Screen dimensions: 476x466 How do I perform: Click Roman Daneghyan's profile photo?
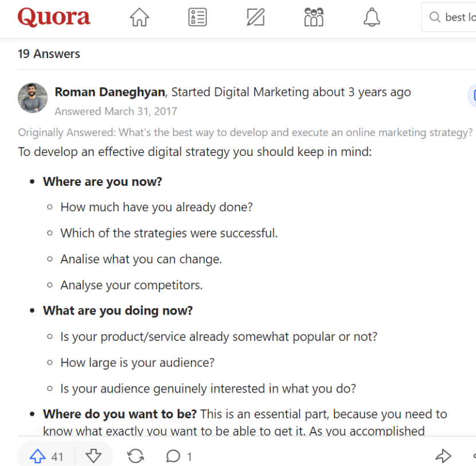pyautogui.click(x=33, y=98)
